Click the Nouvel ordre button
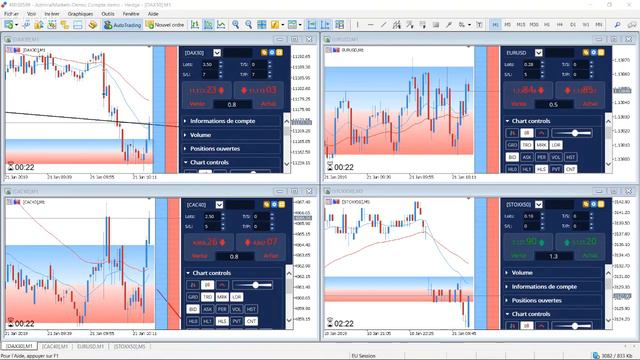The height and width of the screenshot is (360, 640). (x=165, y=25)
